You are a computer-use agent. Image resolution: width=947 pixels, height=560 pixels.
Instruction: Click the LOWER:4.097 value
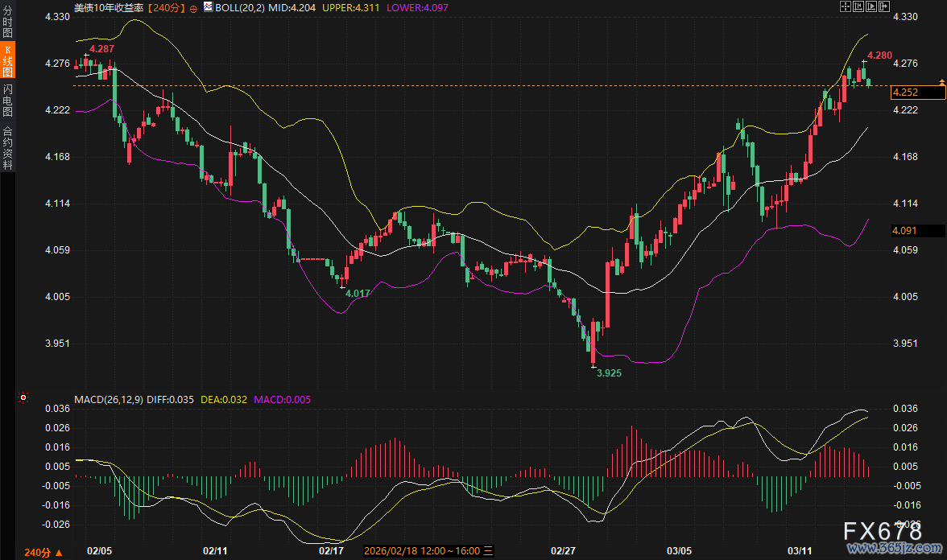[417, 8]
